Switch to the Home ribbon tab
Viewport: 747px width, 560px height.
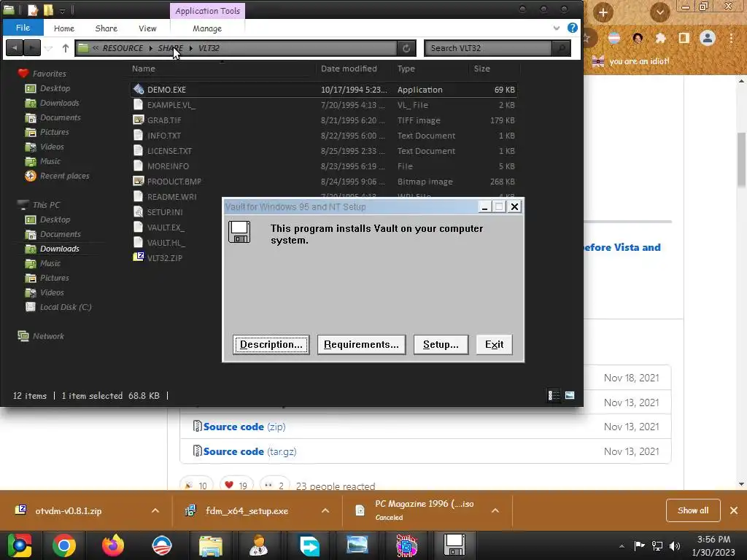pyautogui.click(x=64, y=28)
